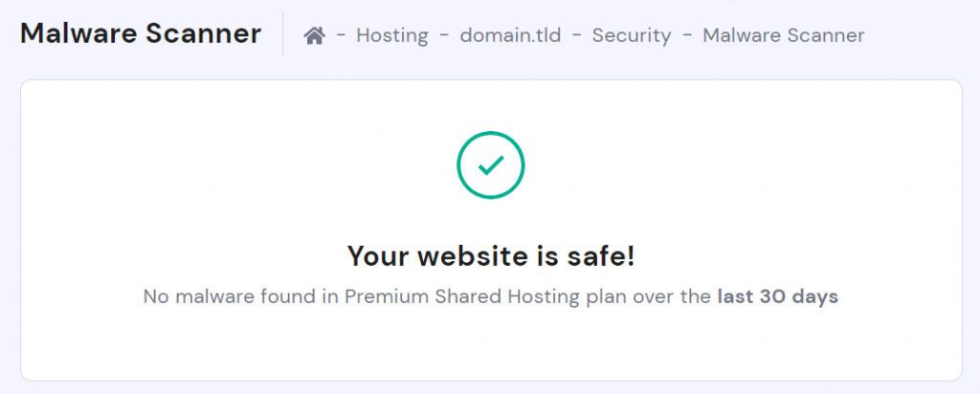Click the word "safe!" in the heading
This screenshot has height=394, width=980.
tap(600, 255)
